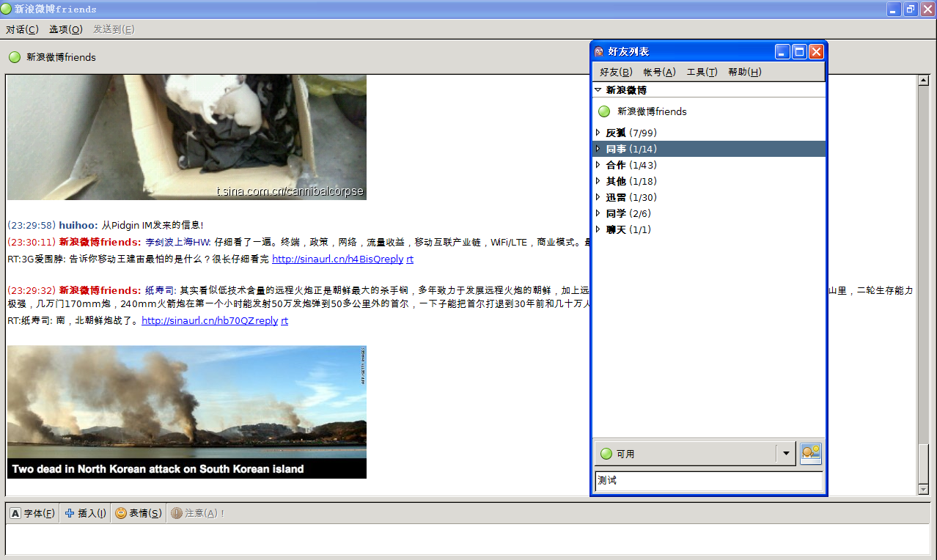Image resolution: width=937 pixels, height=560 pixels.
Task: Click the 注意 attention toolbar icon
Action: [177, 513]
